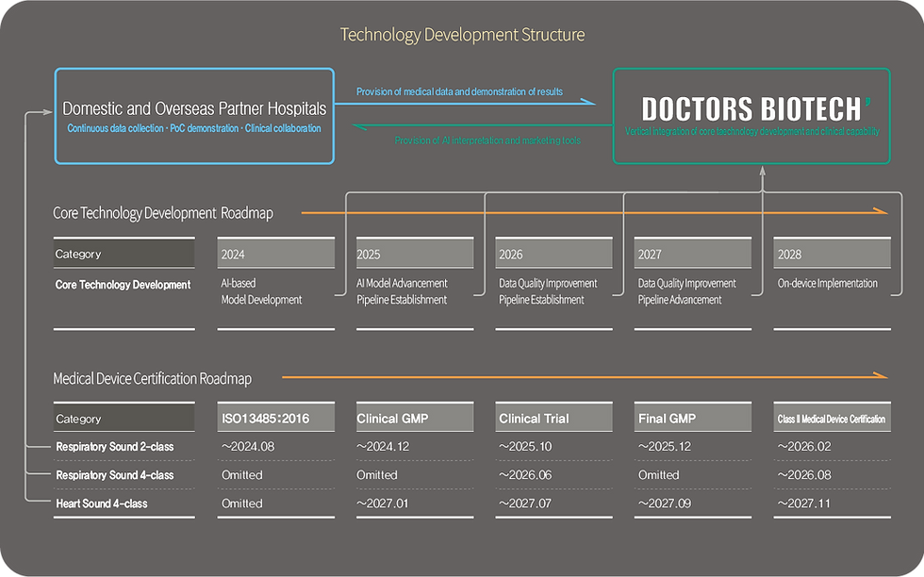Click the ISO13485:2016 column header
Viewport: 924px width, 577px height.
275,418
